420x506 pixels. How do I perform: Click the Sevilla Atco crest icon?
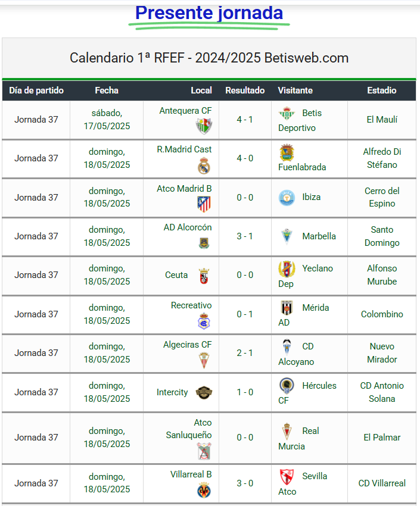point(287,477)
